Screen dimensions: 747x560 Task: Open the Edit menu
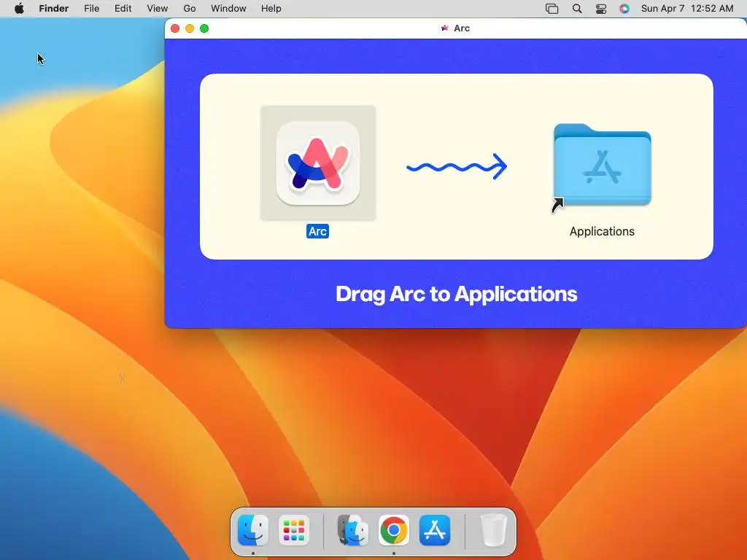coord(123,9)
